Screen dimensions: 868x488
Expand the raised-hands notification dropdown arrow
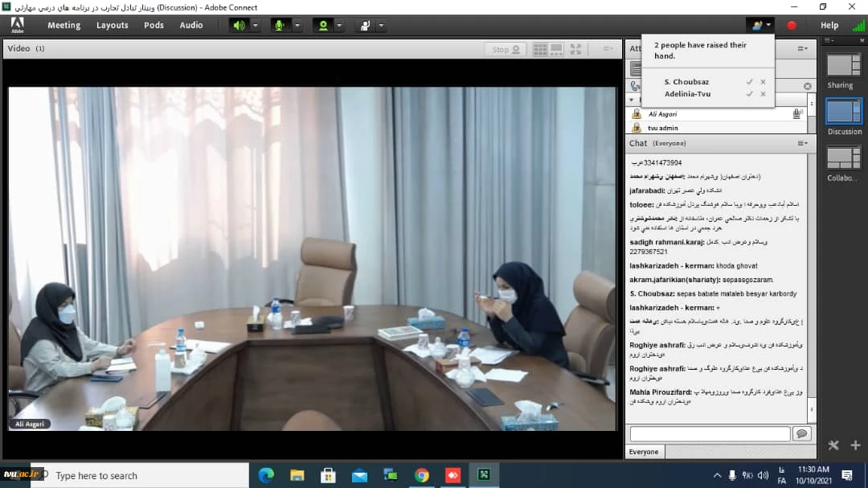[768, 25]
